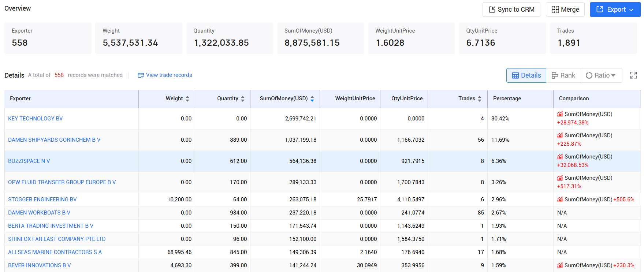Click the +32,068.53% comparison value
The width and height of the screenshot is (644, 272).
[573, 165]
